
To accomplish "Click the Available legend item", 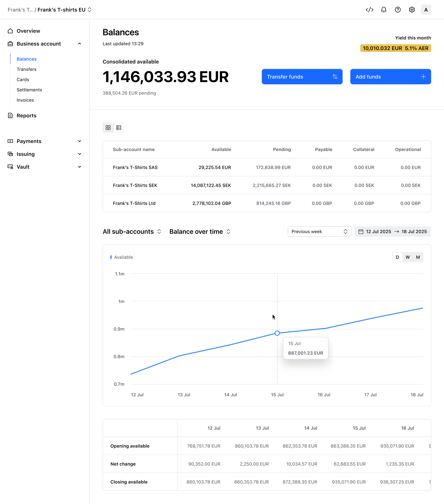I will click(121, 257).
